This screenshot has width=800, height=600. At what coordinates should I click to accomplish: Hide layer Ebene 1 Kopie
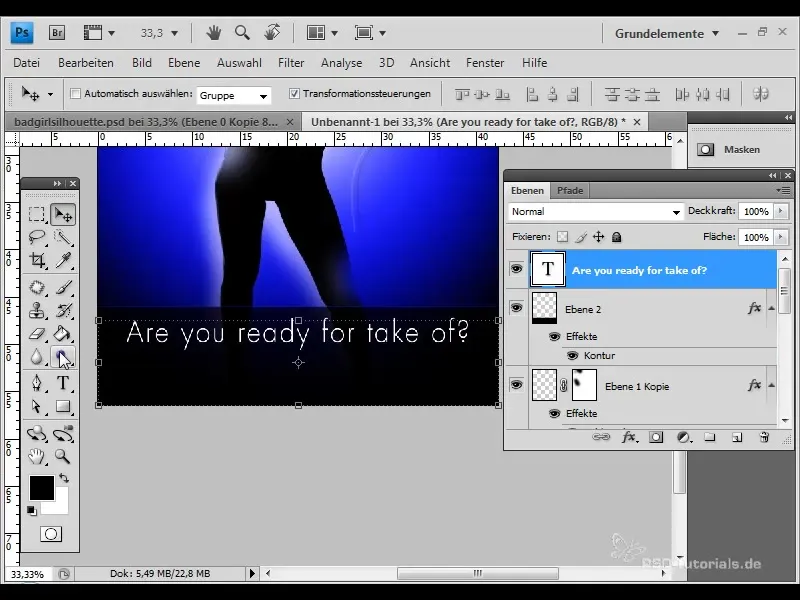point(516,384)
